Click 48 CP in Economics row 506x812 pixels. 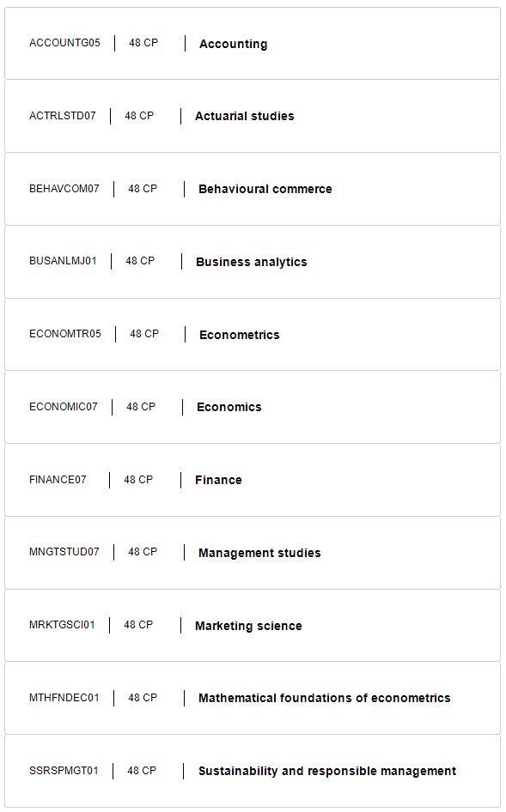click(x=141, y=407)
